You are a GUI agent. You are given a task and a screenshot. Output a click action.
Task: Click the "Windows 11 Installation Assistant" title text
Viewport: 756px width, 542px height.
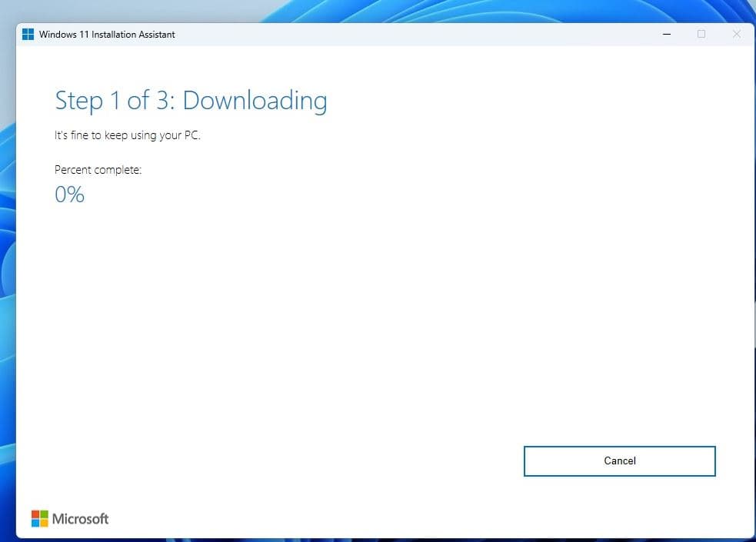point(107,34)
